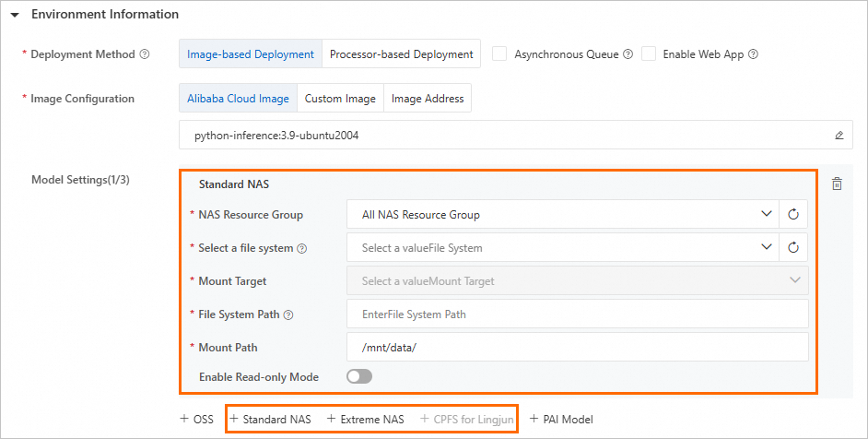Refresh the NAS Resource Group list

pos(793,215)
